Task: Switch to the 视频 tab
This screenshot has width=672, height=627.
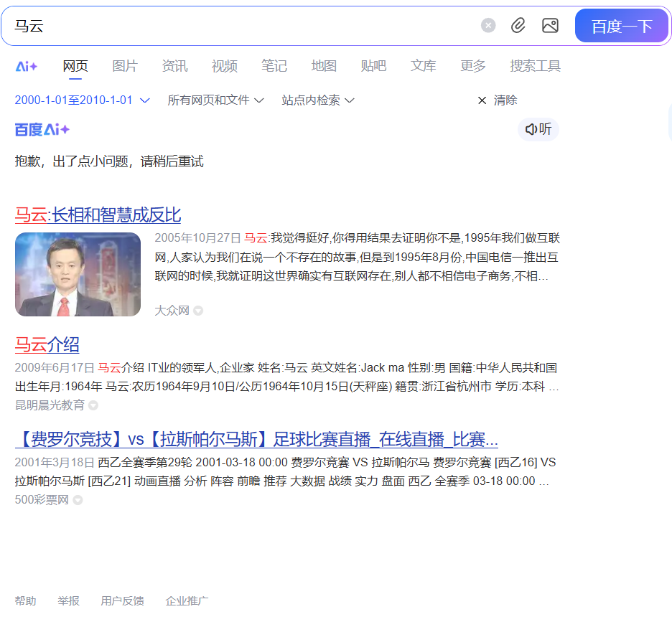Action: pyautogui.click(x=224, y=66)
